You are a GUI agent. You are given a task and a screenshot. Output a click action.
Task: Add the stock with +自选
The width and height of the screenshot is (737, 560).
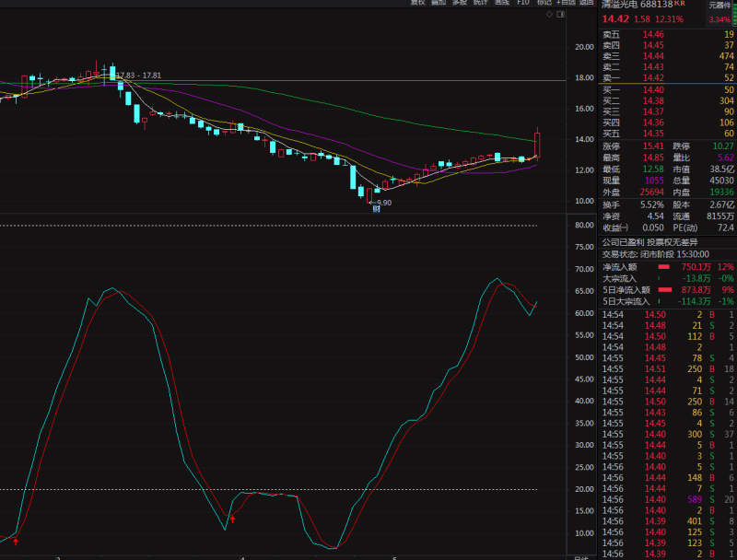pyautogui.click(x=566, y=3)
